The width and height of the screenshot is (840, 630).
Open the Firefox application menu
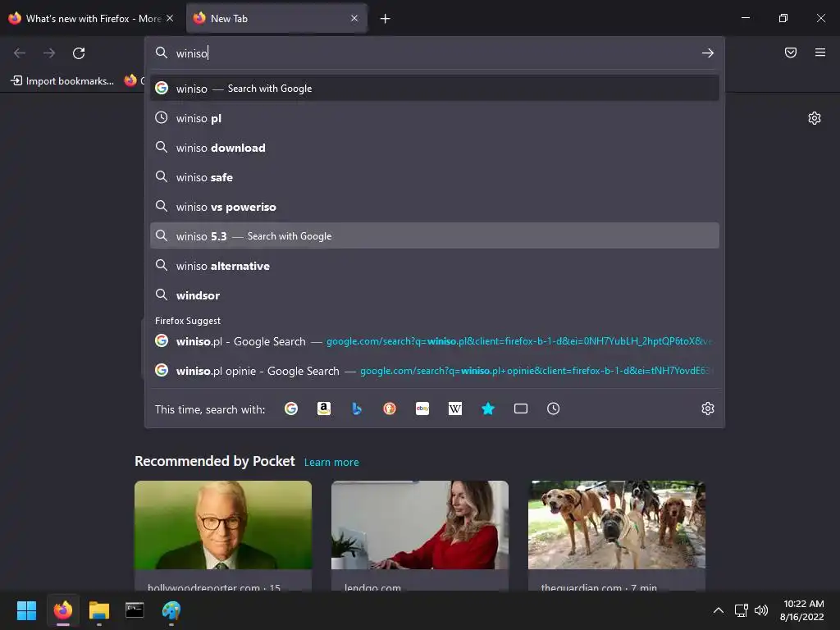pos(820,52)
